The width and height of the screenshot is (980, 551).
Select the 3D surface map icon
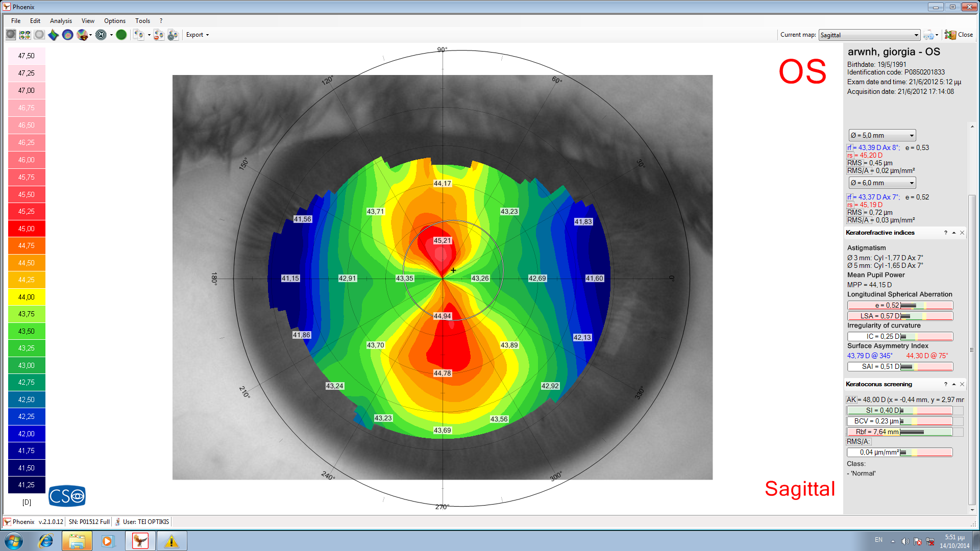pos(54,35)
